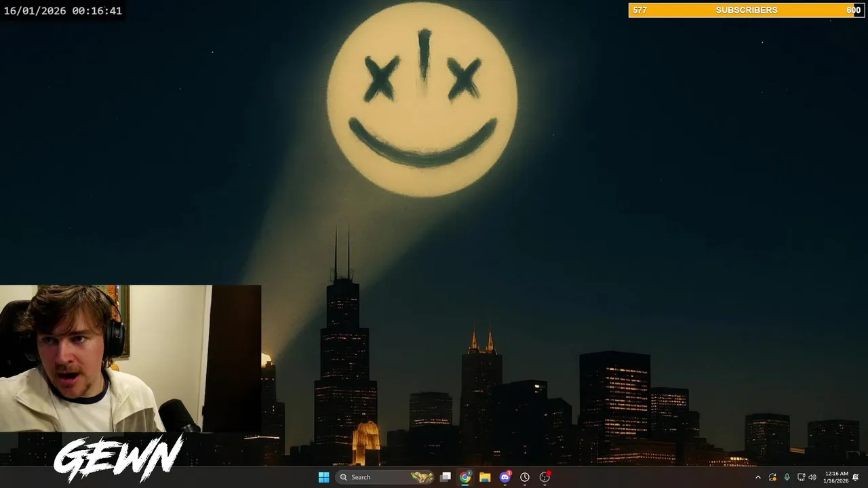The width and height of the screenshot is (868, 488).
Task: Expand the hidden system tray icons
Action: click(758, 477)
